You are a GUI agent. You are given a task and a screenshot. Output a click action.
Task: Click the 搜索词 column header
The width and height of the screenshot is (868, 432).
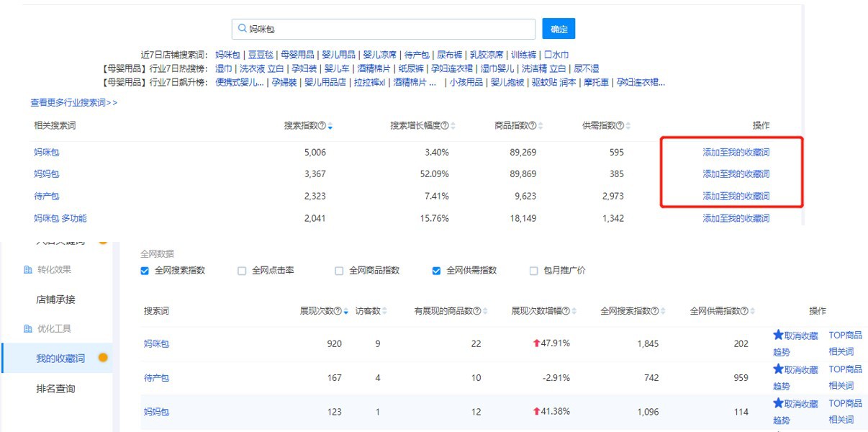(156, 311)
